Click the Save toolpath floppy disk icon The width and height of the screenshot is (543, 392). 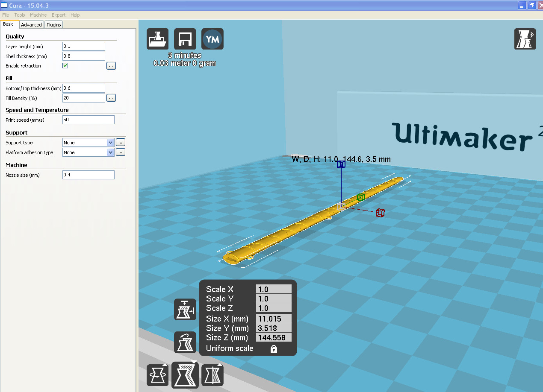185,39
